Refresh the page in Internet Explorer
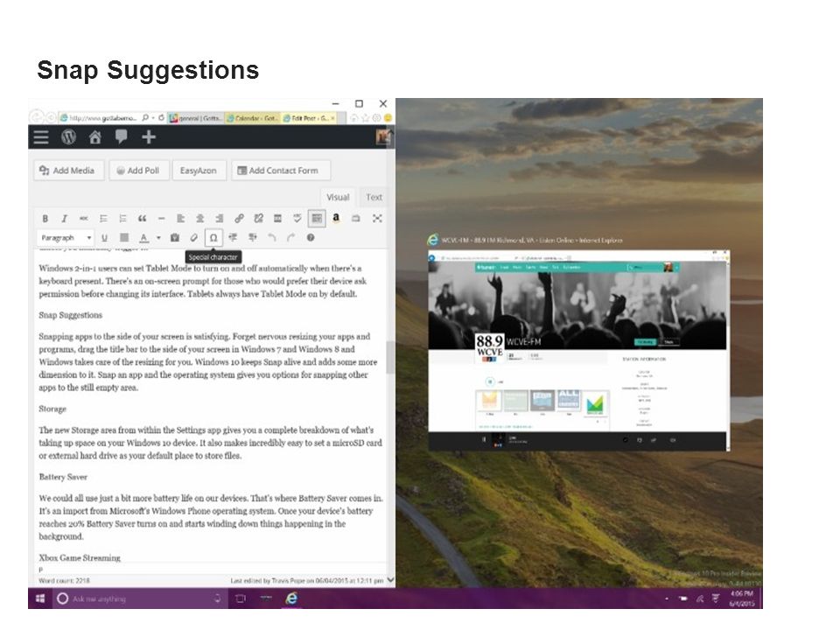This screenshot has height=630, width=840. click(161, 118)
